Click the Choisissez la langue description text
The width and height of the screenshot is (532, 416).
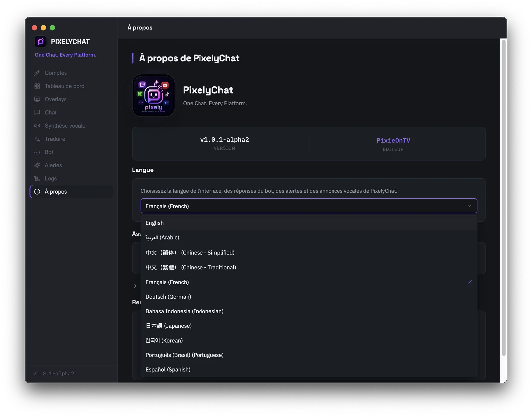[x=269, y=191]
